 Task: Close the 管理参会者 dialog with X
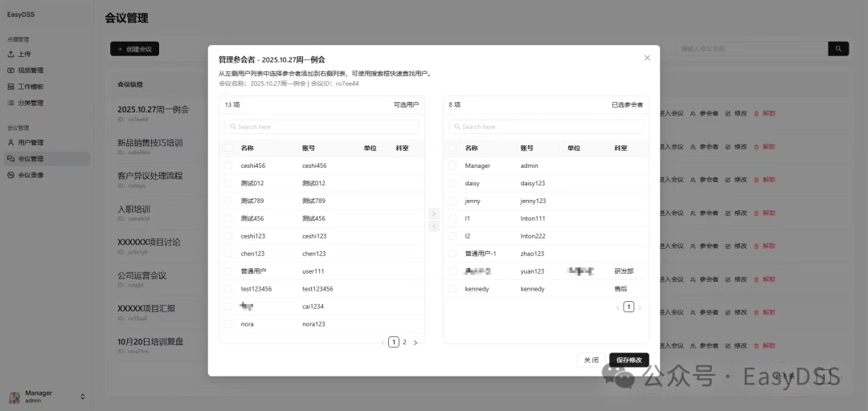click(647, 58)
